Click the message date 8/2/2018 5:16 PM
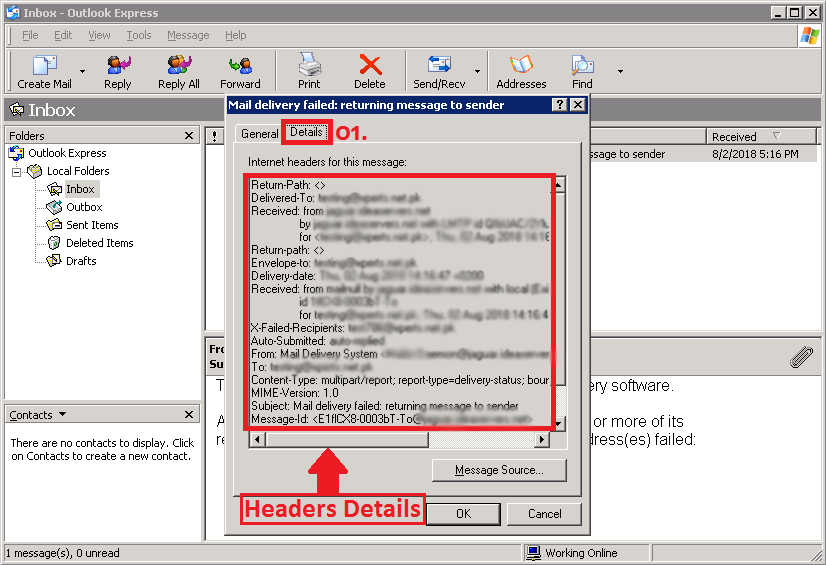Viewport: 826px width, 565px height. (x=755, y=154)
